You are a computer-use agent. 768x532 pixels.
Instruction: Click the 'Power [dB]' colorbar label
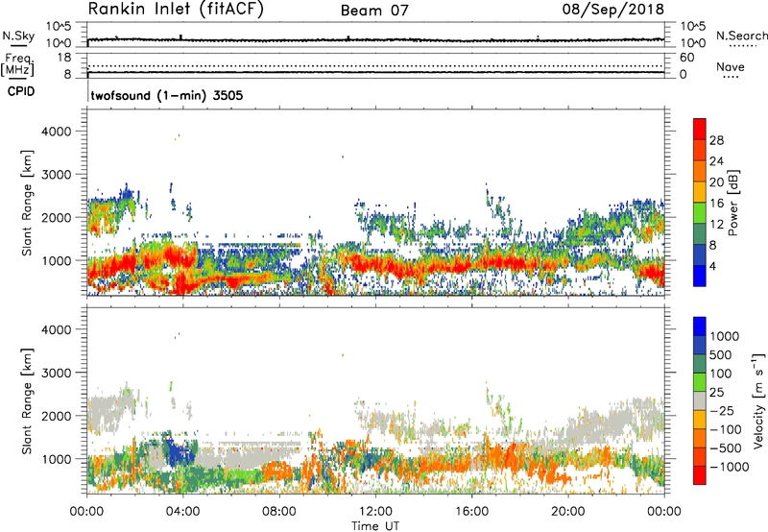732,203
